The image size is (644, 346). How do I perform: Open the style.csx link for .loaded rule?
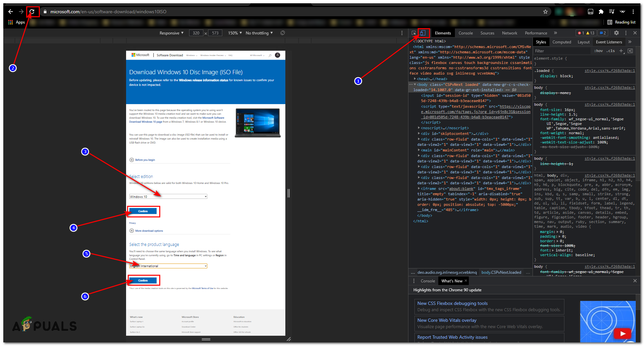coord(609,71)
